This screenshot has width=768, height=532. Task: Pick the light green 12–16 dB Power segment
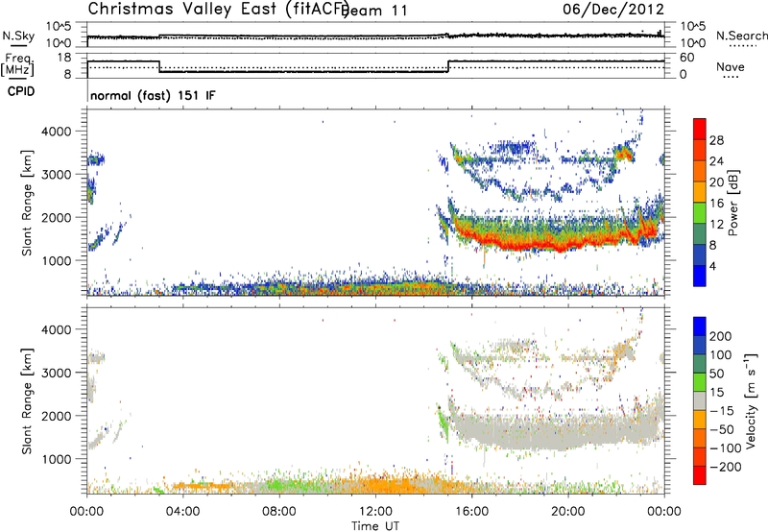[700, 213]
